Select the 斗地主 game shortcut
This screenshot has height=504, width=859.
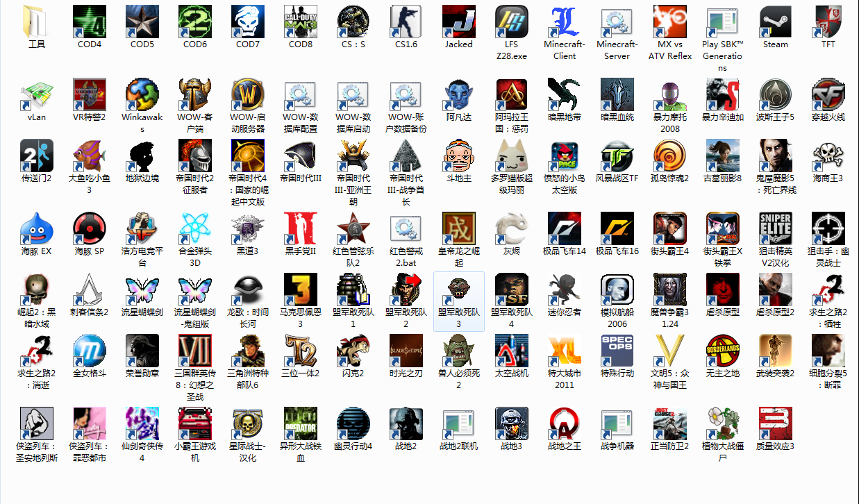[459, 156]
